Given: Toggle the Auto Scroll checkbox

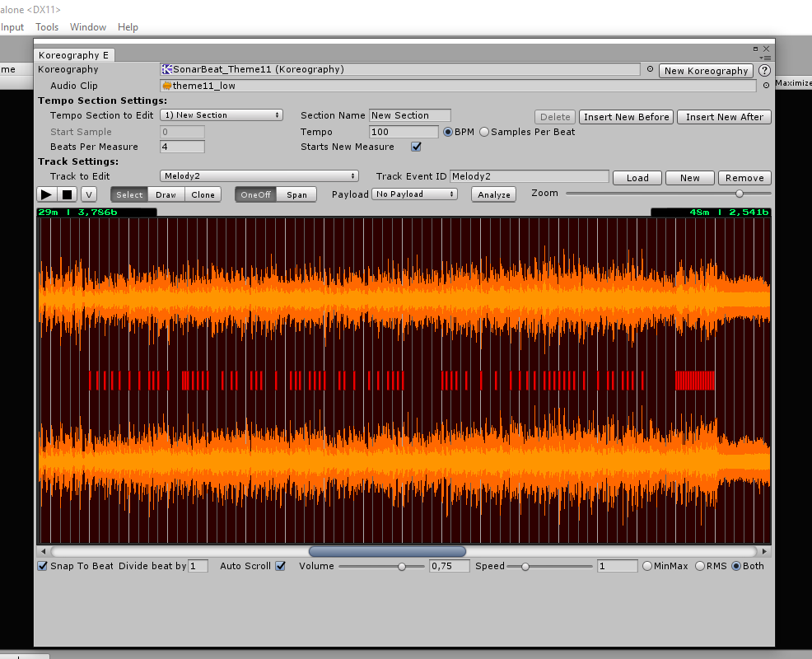Looking at the screenshot, I should point(280,566).
